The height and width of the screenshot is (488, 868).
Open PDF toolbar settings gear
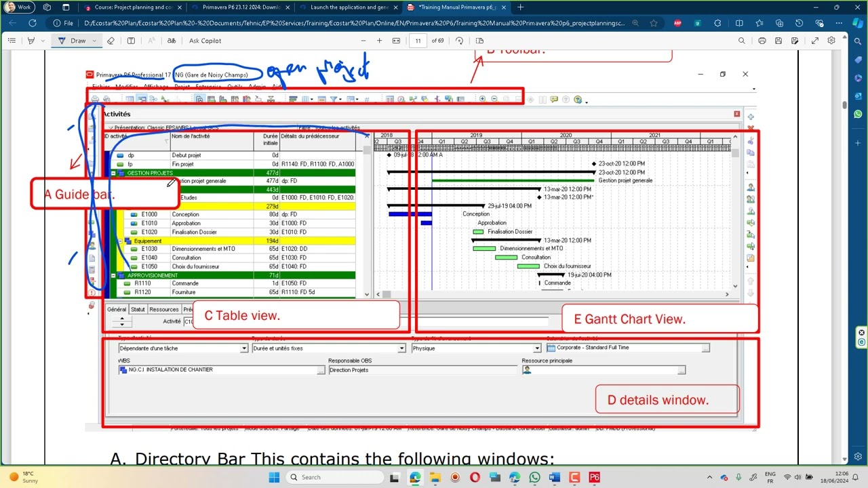(832, 41)
